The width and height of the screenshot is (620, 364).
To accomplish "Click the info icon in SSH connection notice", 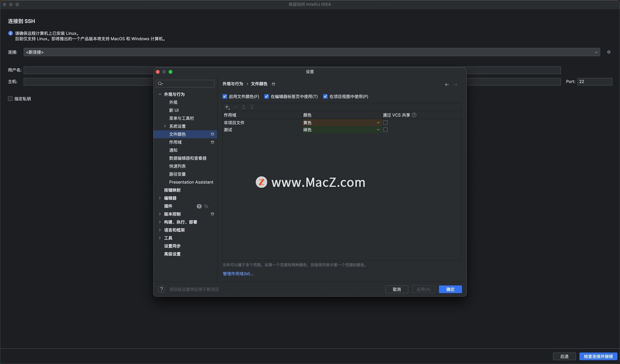I will click(x=10, y=33).
